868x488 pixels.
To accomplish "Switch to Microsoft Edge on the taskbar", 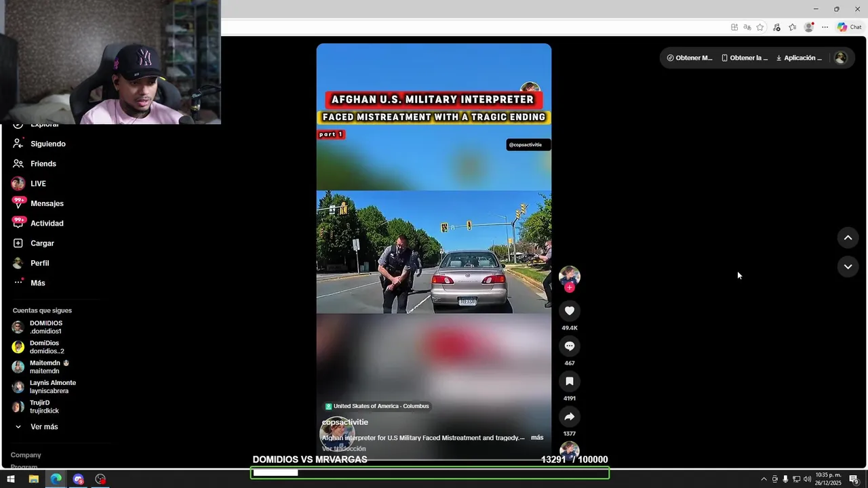I will tap(56, 479).
